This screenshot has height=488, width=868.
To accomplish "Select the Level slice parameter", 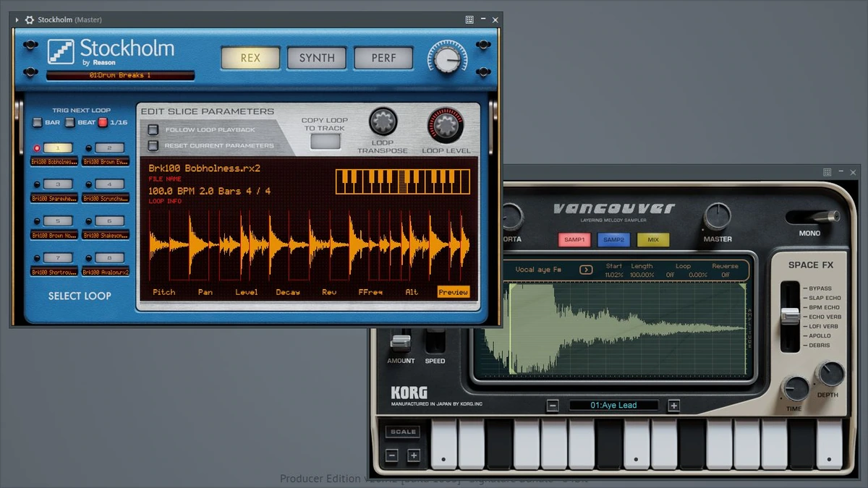I will 247,292.
